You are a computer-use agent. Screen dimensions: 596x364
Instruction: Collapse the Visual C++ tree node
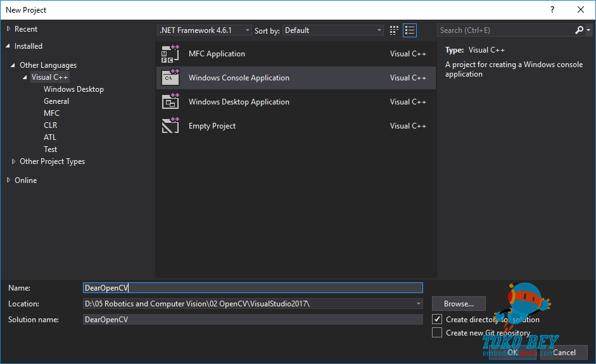(25, 77)
